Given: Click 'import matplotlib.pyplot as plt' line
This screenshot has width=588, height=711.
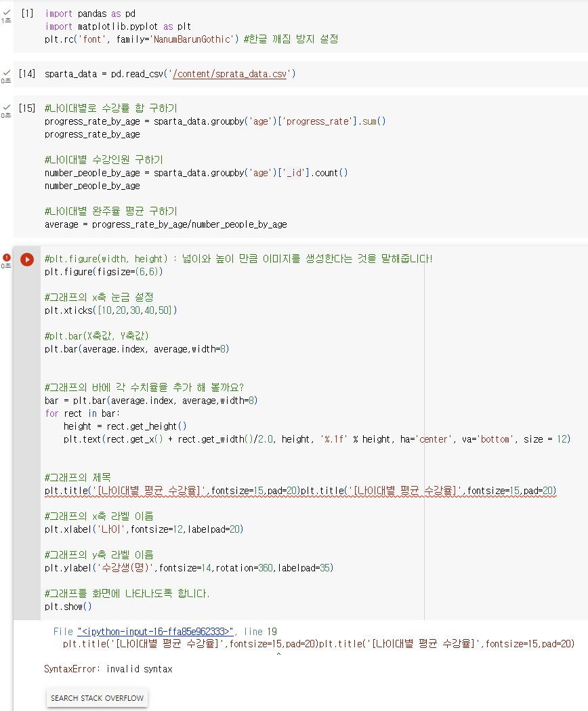Looking at the screenshot, I should [118, 26].
